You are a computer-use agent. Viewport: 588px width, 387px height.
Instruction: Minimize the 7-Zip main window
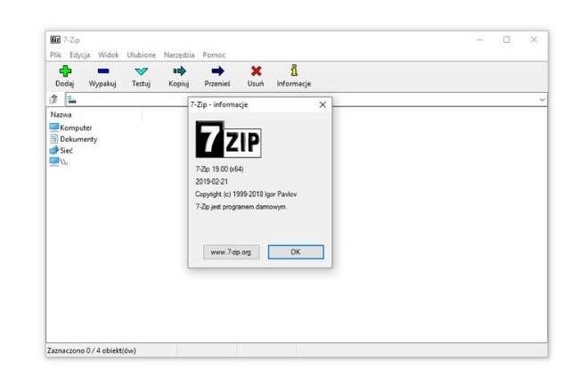click(x=479, y=39)
